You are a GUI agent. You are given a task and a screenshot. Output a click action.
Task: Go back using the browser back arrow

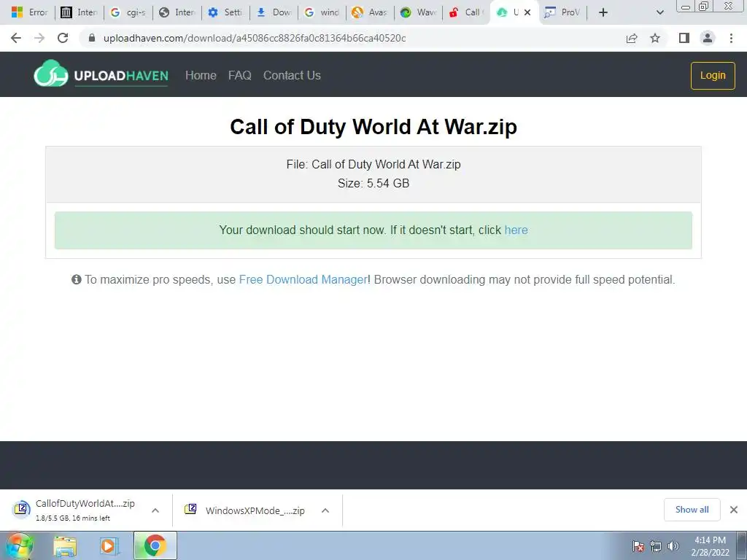tap(16, 38)
